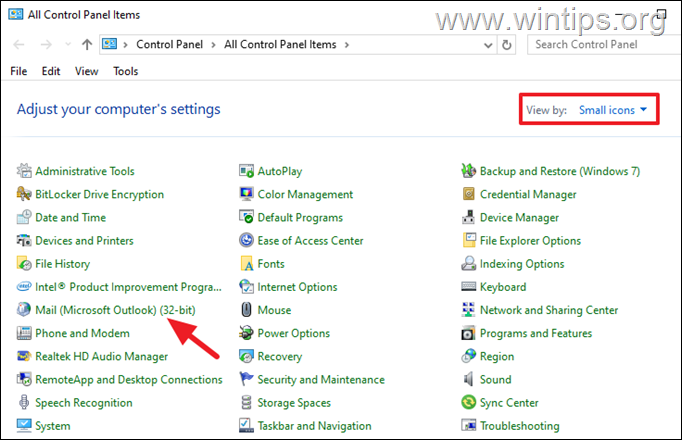The height and width of the screenshot is (440, 682).
Task: Expand chevron after Control Panel breadcrumb
Action: click(213, 45)
